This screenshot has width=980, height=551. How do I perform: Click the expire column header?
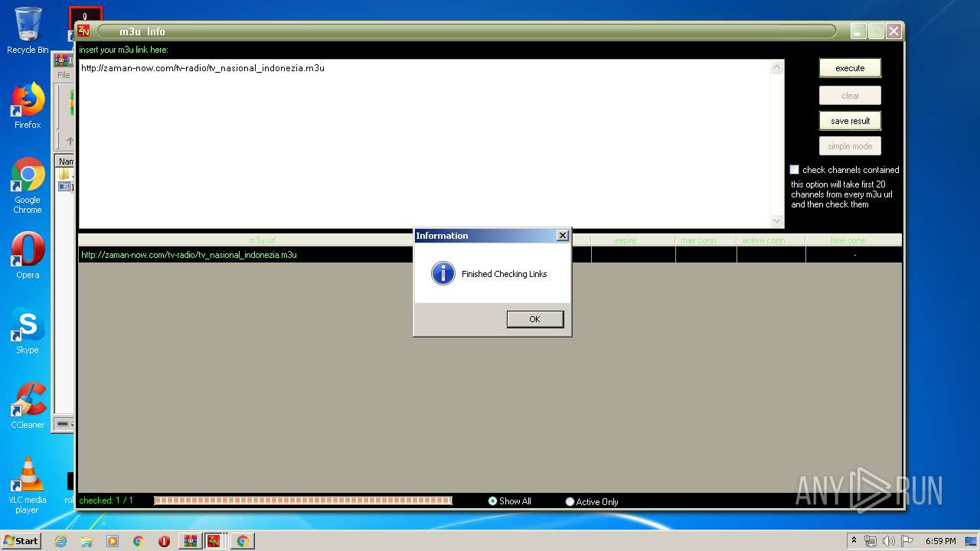(x=633, y=240)
